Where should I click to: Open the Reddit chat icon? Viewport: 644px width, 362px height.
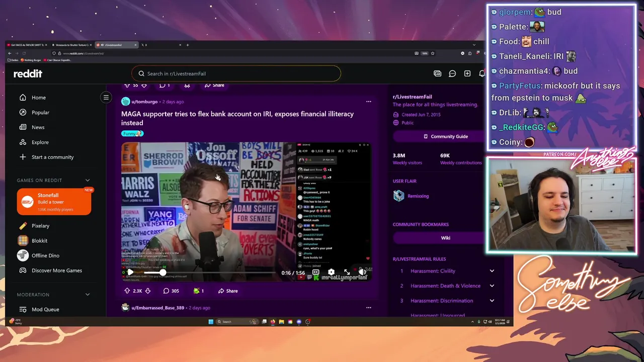tap(452, 74)
